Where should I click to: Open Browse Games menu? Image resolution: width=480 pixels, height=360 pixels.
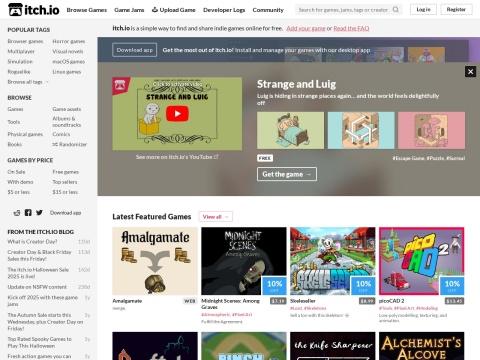[x=87, y=10]
